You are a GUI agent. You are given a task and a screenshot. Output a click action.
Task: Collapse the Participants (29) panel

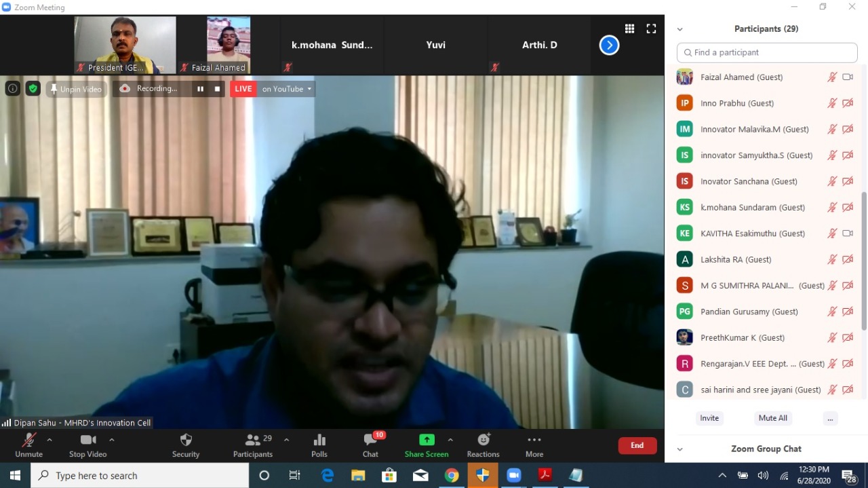680,29
